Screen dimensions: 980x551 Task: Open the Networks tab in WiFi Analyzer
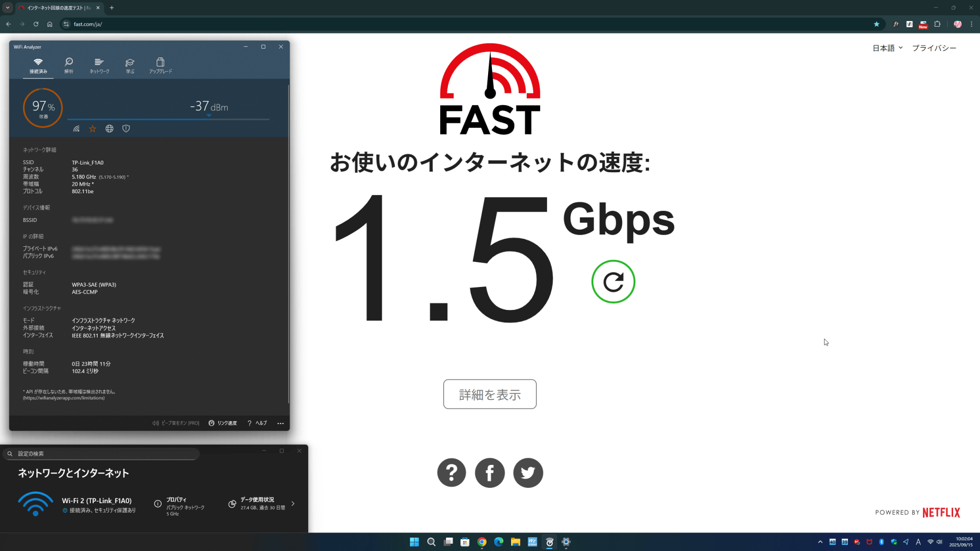(99, 65)
